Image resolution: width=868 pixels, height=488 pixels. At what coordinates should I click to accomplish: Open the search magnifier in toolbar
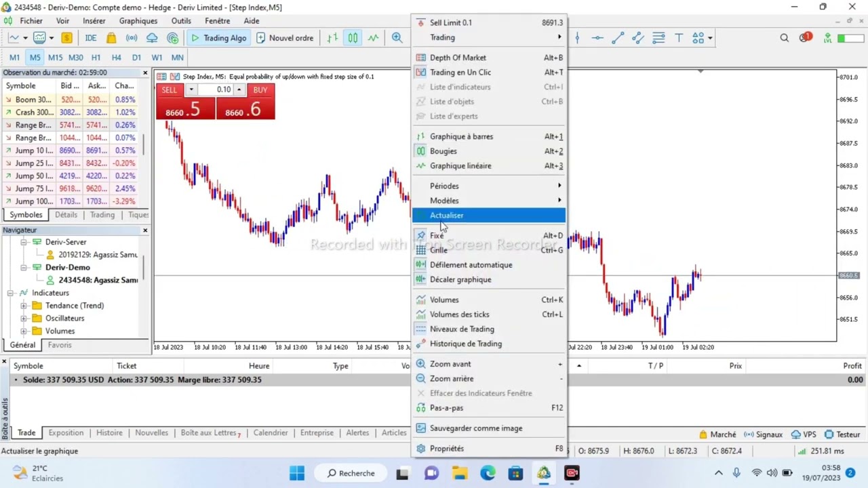click(x=785, y=38)
